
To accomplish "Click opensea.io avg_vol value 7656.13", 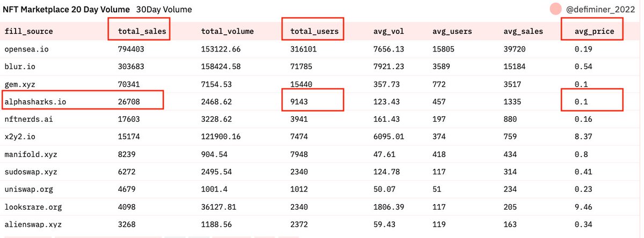I will tap(389, 49).
